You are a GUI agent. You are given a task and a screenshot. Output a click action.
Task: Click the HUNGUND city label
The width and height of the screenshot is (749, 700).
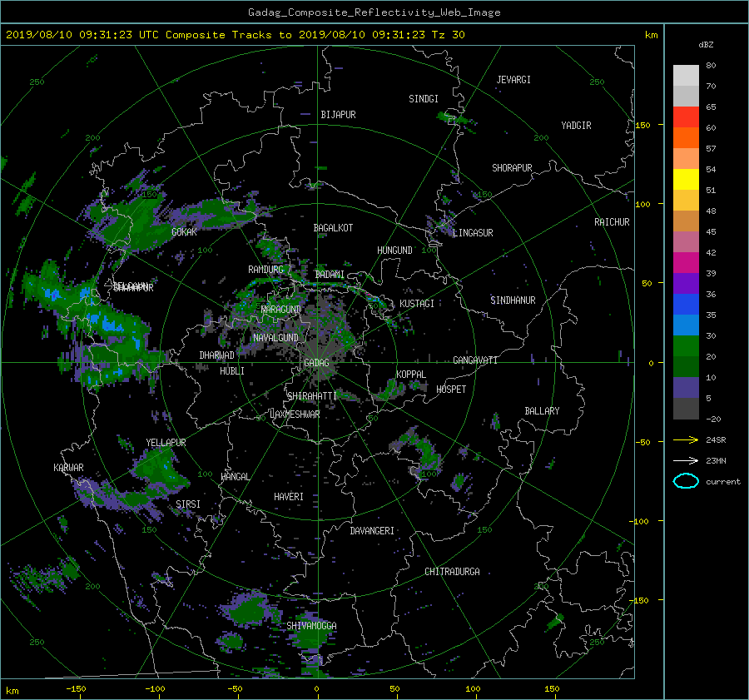(394, 251)
